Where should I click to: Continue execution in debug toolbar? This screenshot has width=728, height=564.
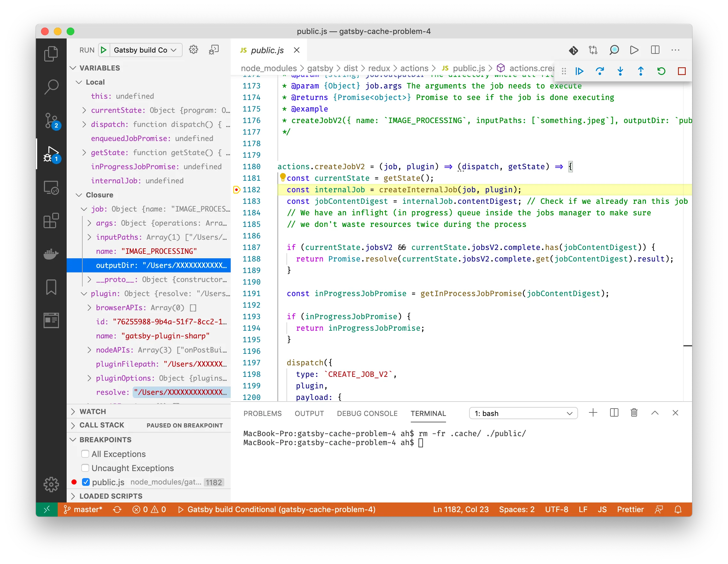579,71
